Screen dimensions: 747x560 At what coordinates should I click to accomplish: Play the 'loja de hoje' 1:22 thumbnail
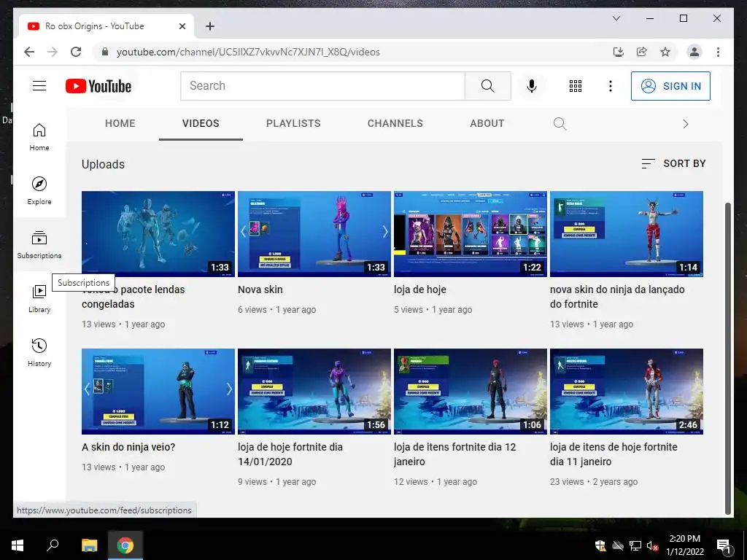coord(471,234)
